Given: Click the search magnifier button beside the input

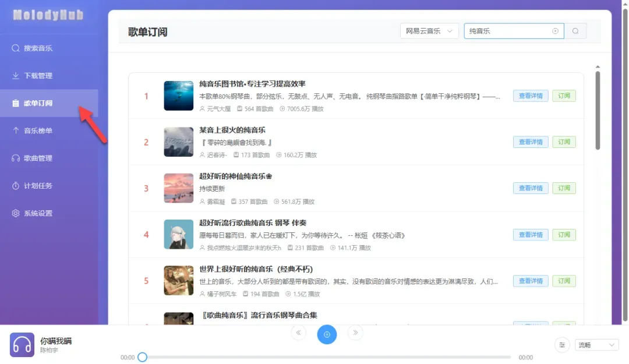Looking at the screenshot, I should point(575,31).
